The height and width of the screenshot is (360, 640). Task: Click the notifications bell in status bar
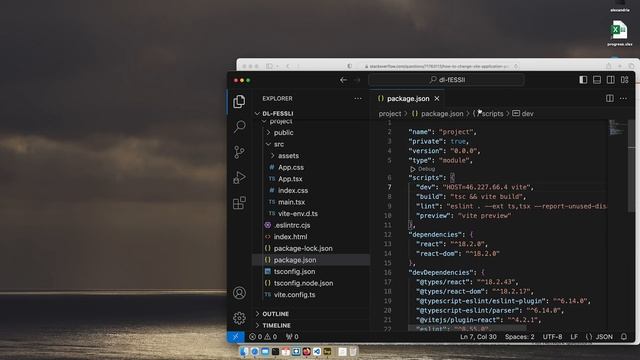pos(624,337)
